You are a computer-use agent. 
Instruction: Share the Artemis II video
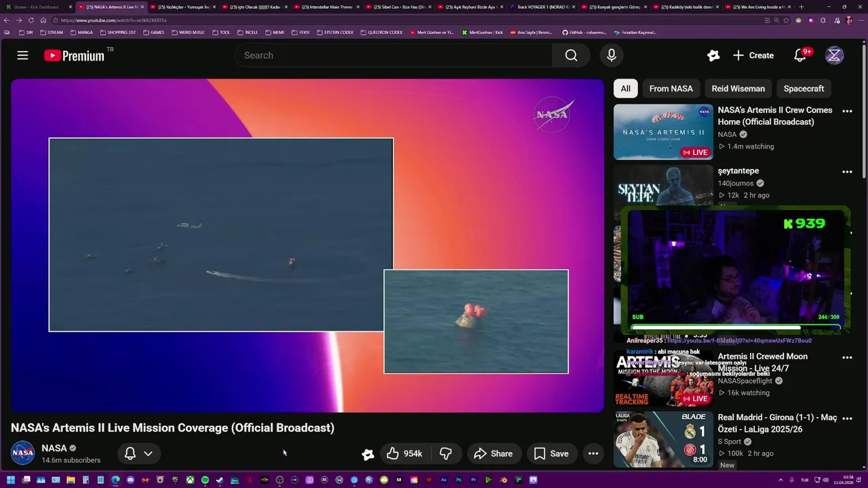coord(493,453)
